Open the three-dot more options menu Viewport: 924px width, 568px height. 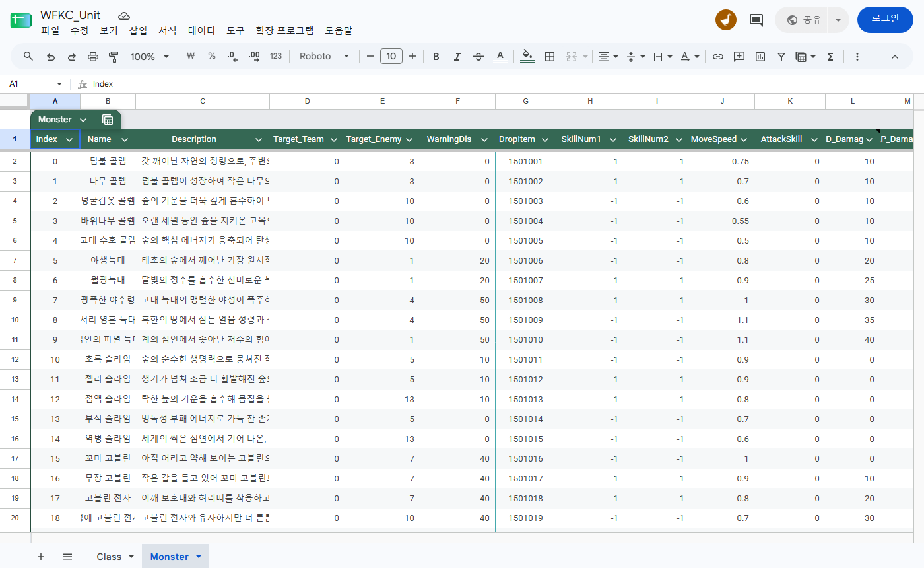pyautogui.click(x=857, y=57)
